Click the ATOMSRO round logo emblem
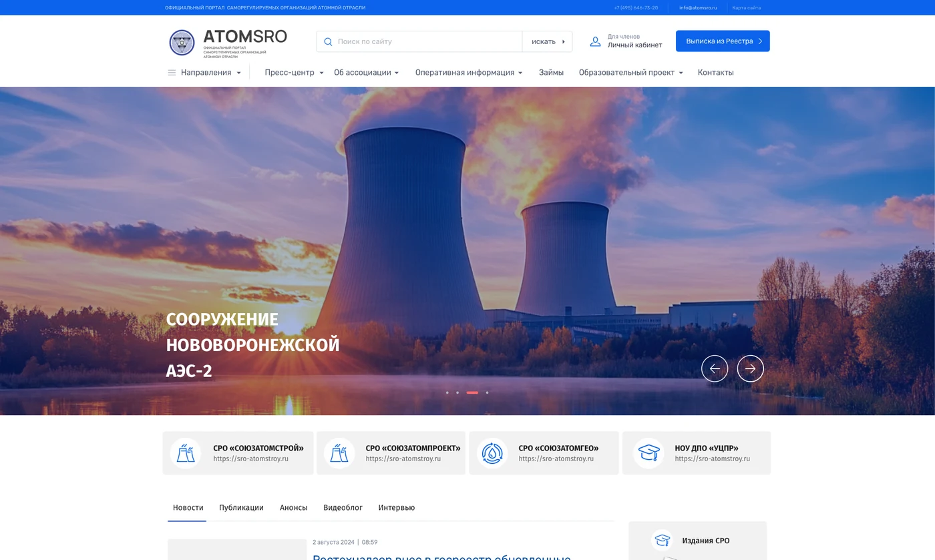 coord(182,43)
